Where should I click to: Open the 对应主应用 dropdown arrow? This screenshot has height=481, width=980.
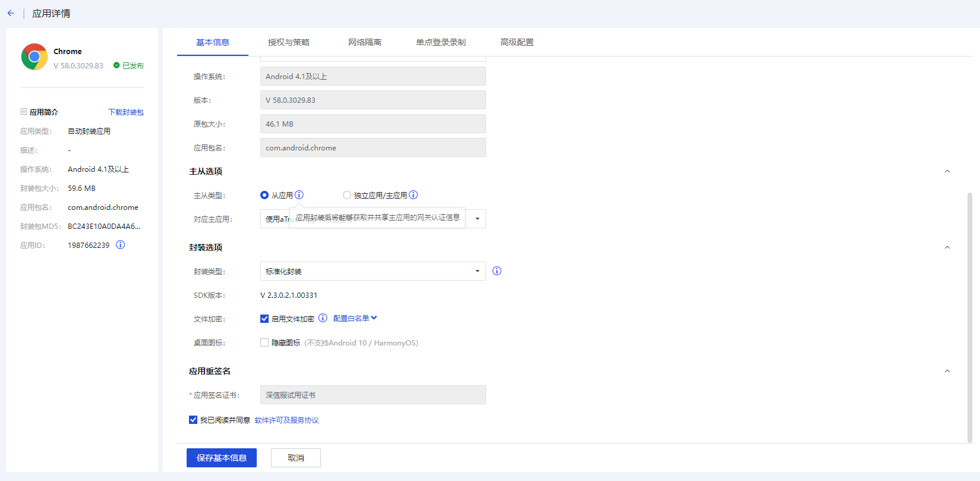click(477, 219)
